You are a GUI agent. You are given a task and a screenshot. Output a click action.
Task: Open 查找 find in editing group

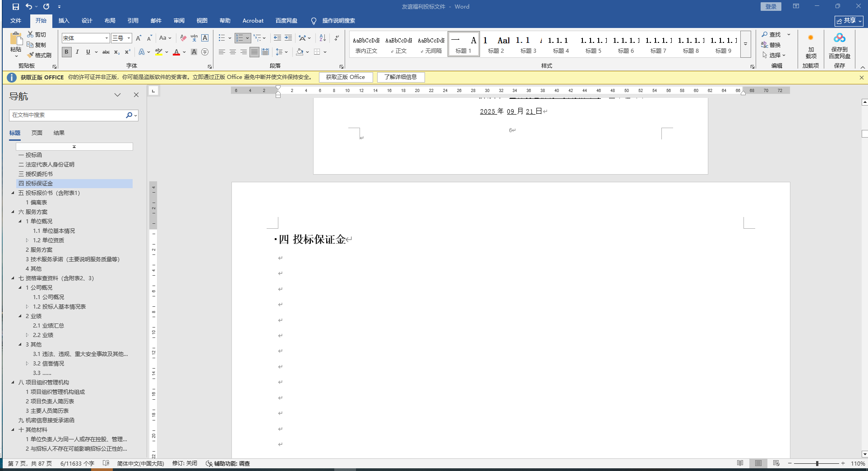[x=771, y=34]
